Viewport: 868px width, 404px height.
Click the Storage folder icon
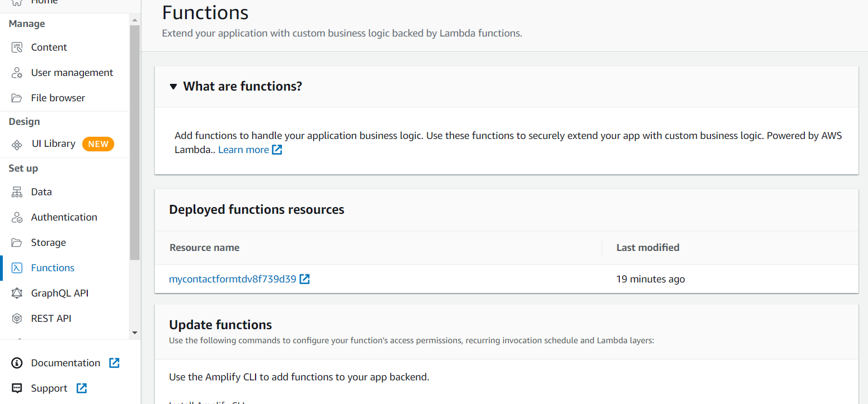click(x=17, y=243)
